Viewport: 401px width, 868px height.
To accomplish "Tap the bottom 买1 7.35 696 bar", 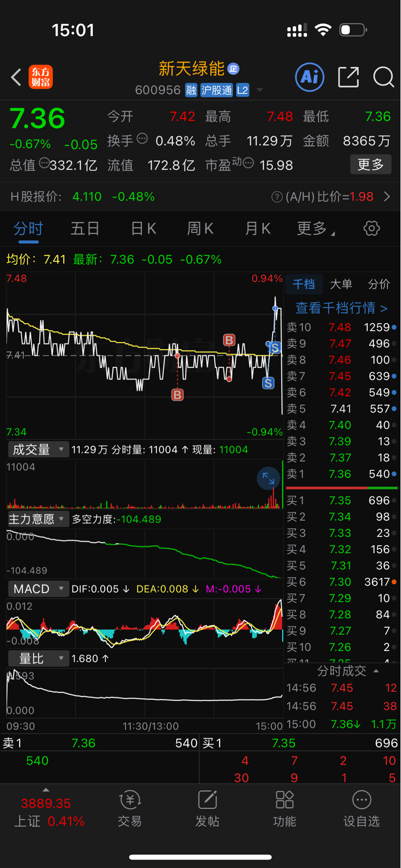I will point(300,743).
